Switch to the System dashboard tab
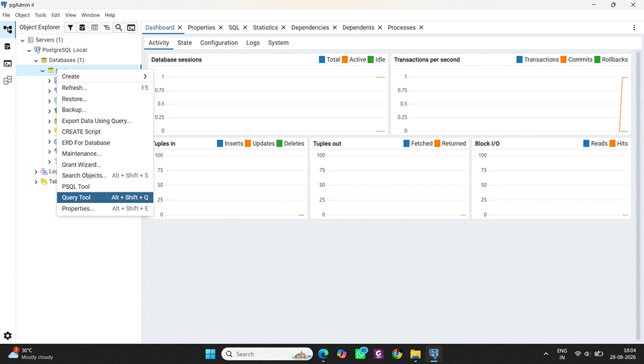This screenshot has height=364, width=644. [x=278, y=43]
